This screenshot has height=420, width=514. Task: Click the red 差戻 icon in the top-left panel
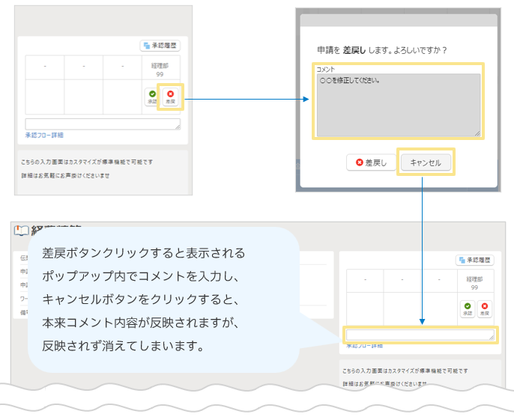pos(170,97)
